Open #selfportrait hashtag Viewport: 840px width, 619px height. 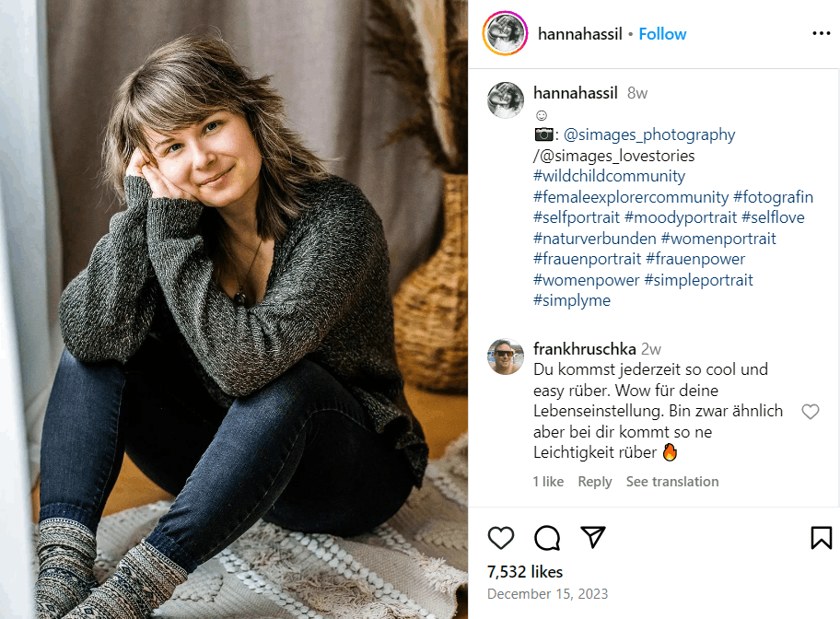(x=576, y=217)
